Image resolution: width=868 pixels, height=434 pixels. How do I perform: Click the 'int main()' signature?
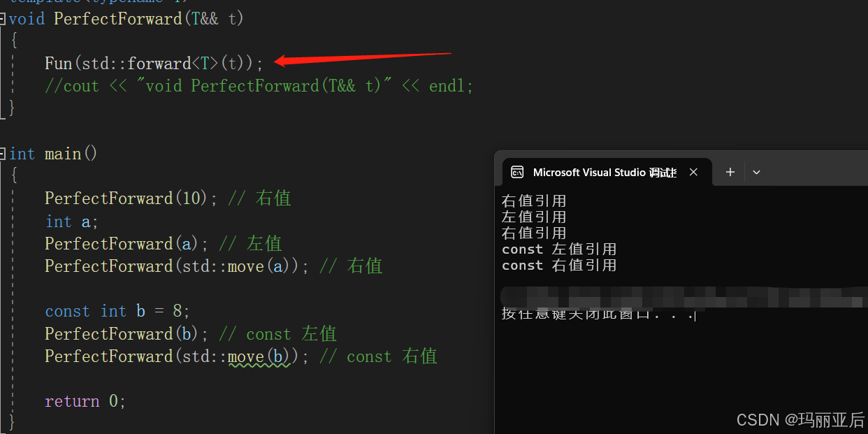(x=53, y=153)
